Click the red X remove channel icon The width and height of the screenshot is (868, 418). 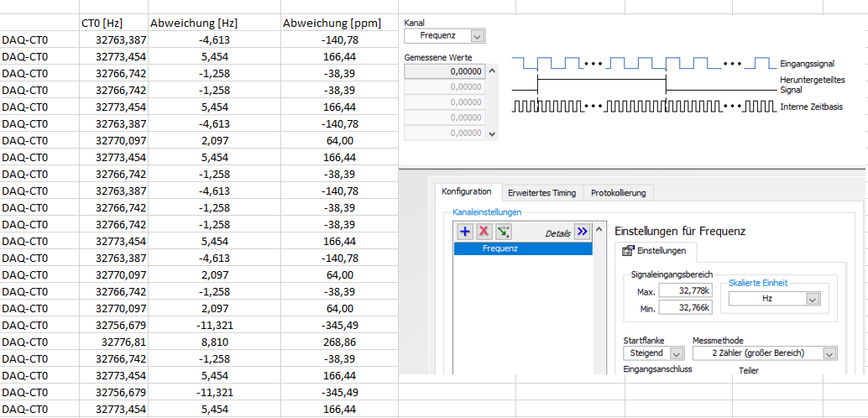tap(484, 232)
